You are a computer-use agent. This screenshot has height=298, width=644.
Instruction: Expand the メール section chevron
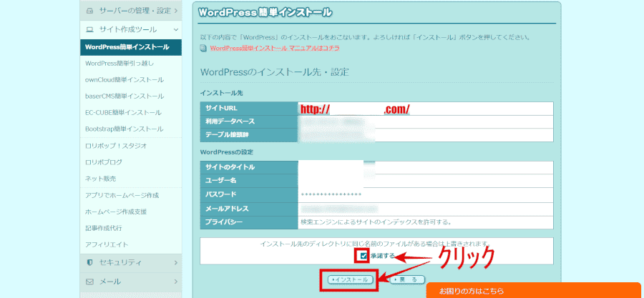coord(176,282)
